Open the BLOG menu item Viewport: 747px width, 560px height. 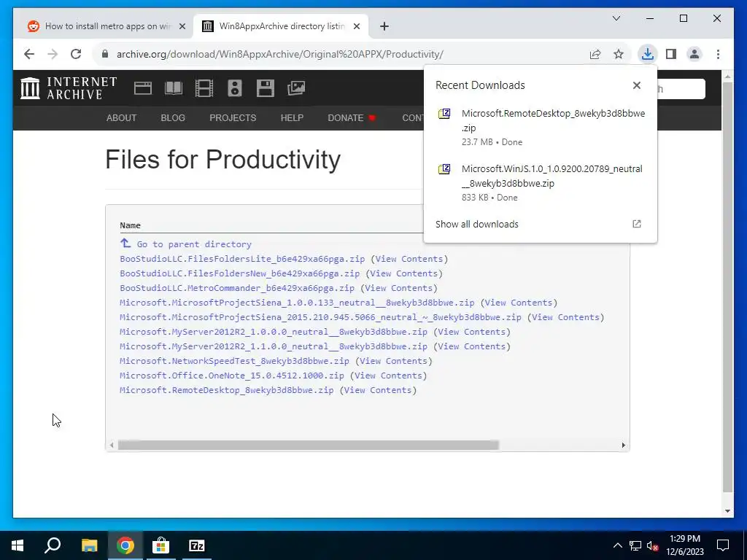tap(173, 117)
